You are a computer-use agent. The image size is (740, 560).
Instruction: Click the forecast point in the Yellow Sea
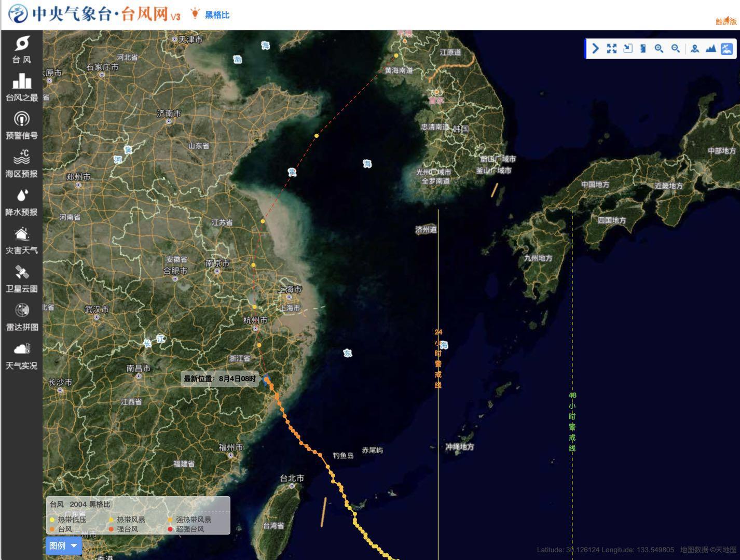316,136
